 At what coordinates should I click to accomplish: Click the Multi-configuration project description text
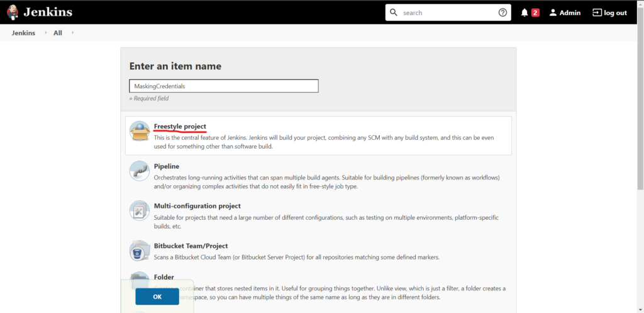[326, 222]
